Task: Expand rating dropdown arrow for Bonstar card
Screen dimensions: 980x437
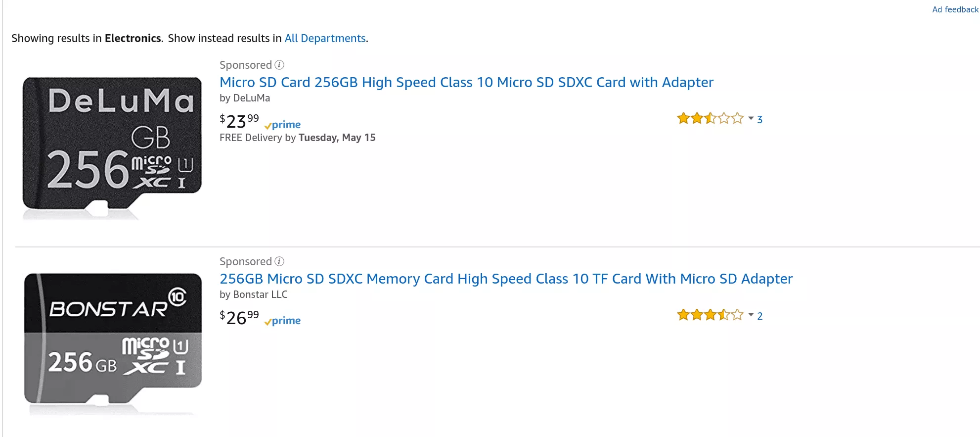Action: click(x=751, y=315)
